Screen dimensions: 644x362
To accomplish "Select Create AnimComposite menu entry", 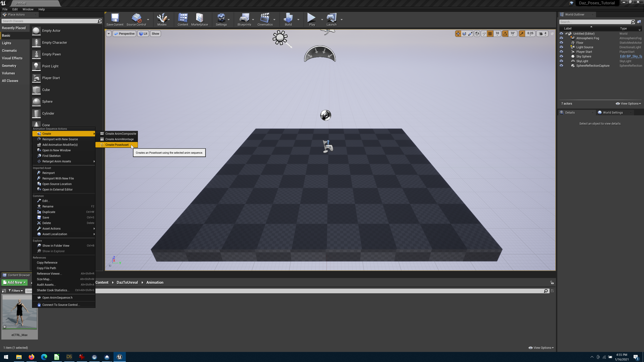I will pyautogui.click(x=117, y=134).
